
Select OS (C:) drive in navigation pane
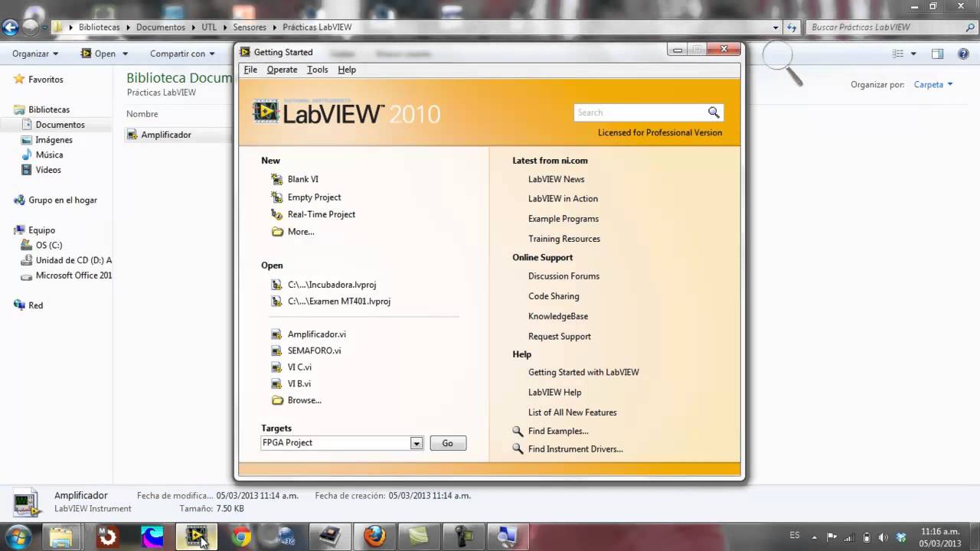point(49,246)
